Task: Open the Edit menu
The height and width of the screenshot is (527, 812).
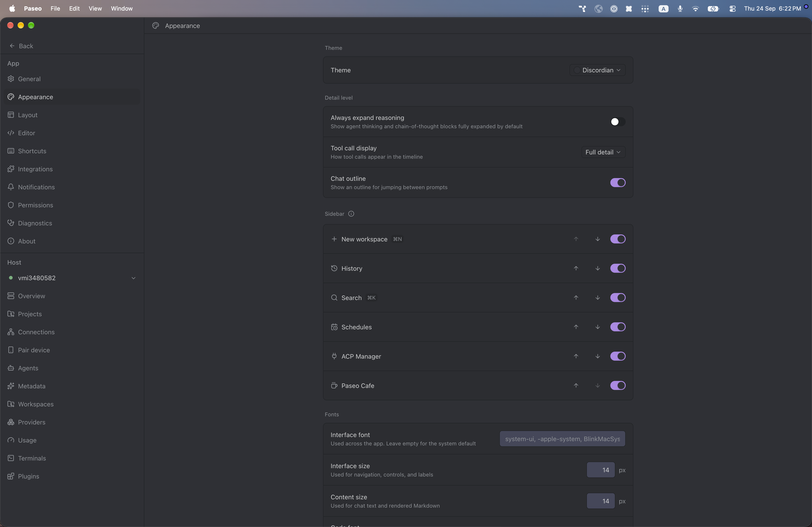Action: (x=74, y=9)
